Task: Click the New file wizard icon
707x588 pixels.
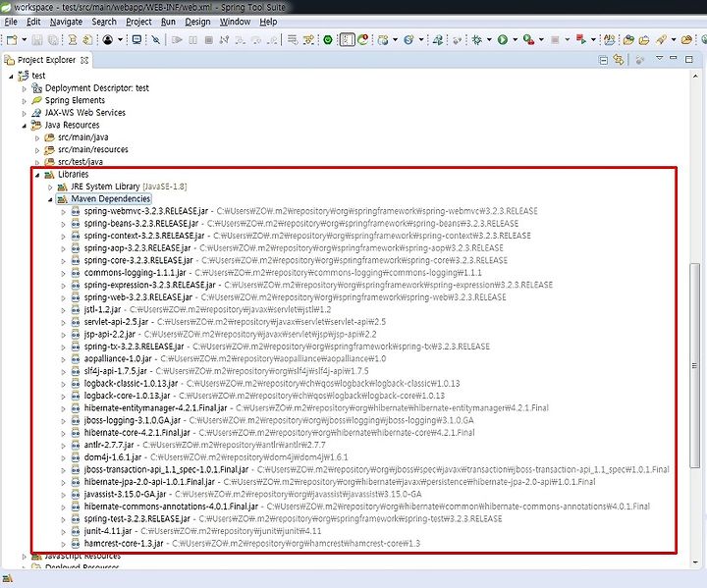Action: 12,40
